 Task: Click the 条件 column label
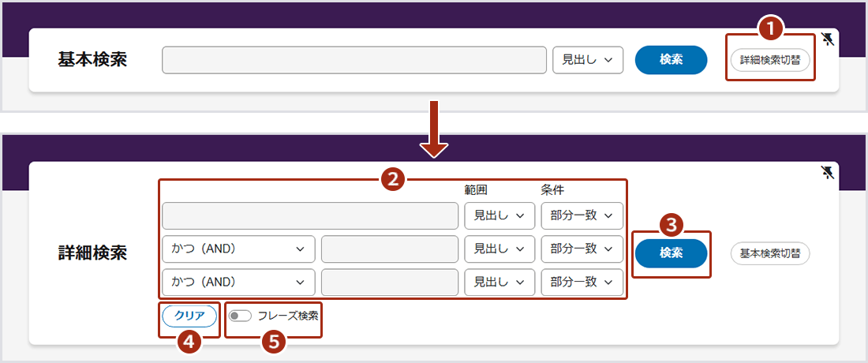552,190
